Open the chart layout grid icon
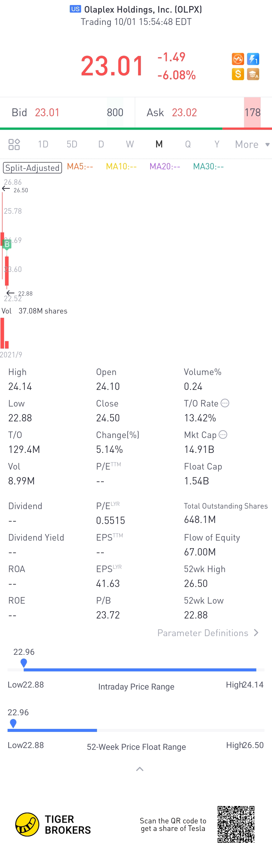 (x=14, y=144)
